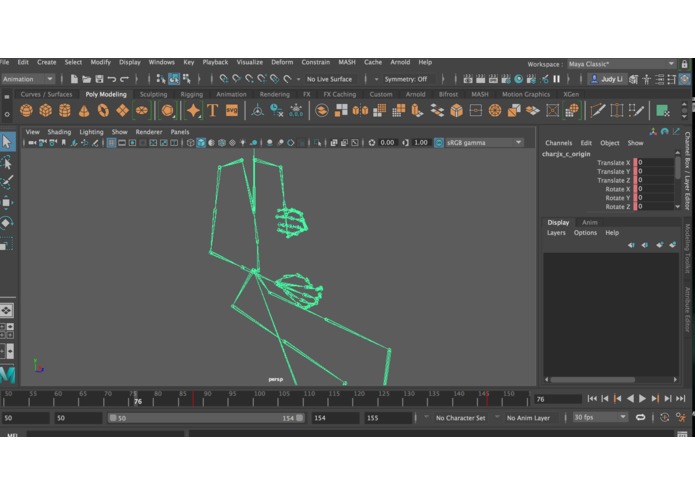Click the polygon Type text tool icon

[x=213, y=110]
